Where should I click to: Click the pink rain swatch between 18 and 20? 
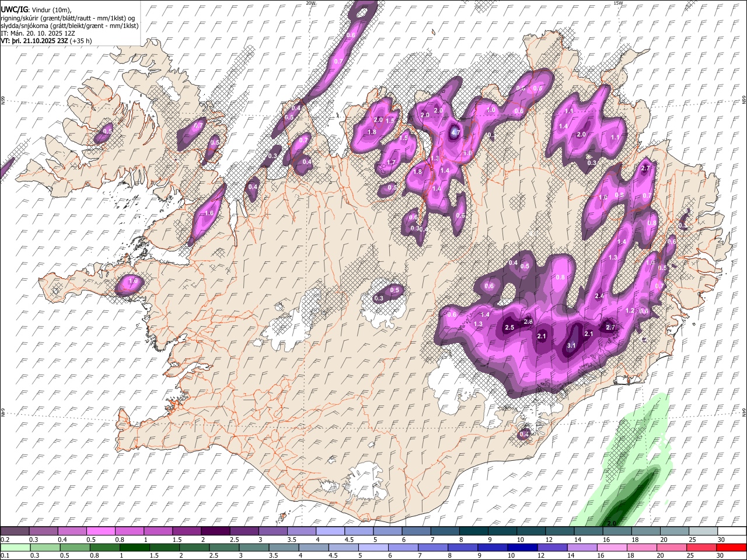(x=641, y=547)
